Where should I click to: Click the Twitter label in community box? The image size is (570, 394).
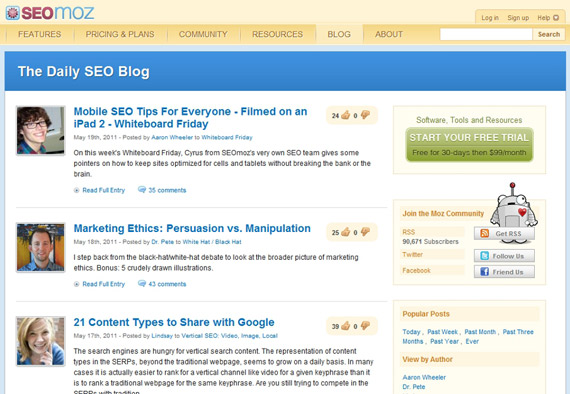pos(412,254)
